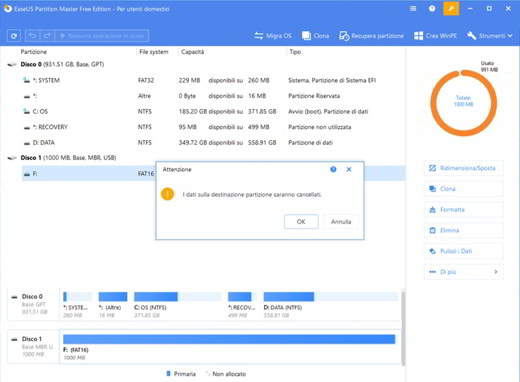Viewport: 520px width, 382px height.
Task: Click OK in the Attenzione dialog
Action: (301, 222)
